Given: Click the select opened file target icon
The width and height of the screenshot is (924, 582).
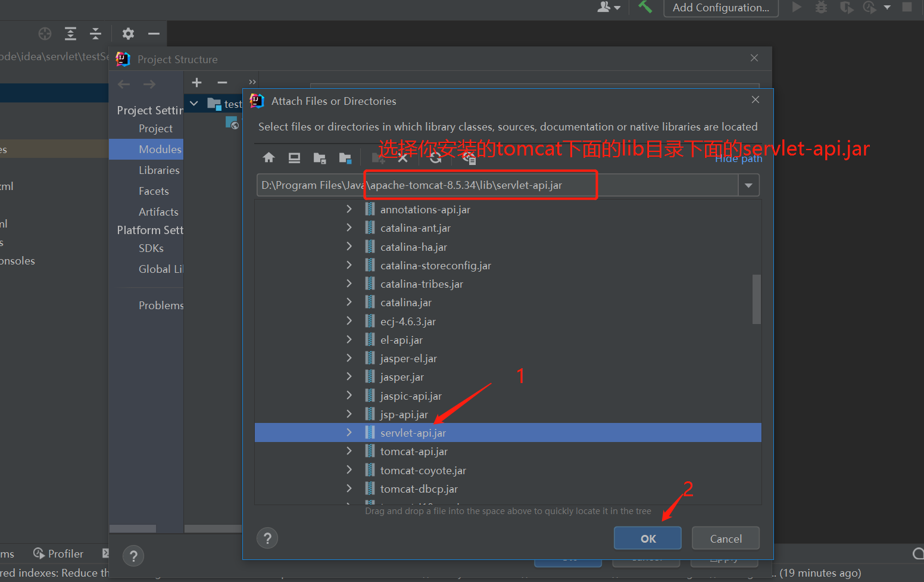Looking at the screenshot, I should 45,33.
